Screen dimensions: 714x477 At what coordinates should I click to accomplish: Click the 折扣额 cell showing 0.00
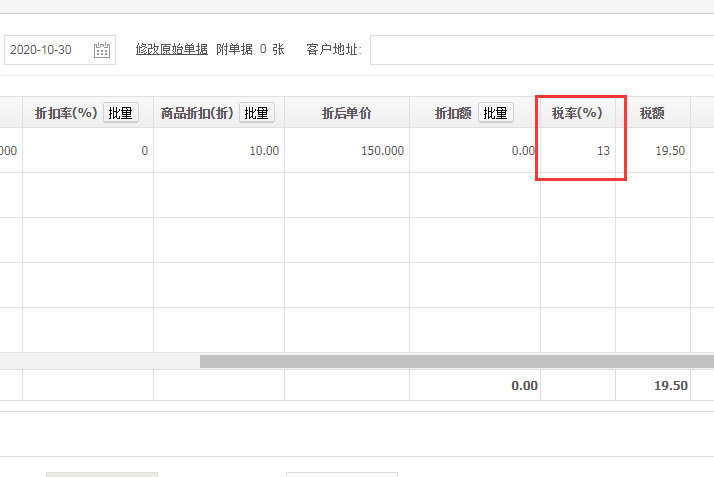click(x=475, y=151)
